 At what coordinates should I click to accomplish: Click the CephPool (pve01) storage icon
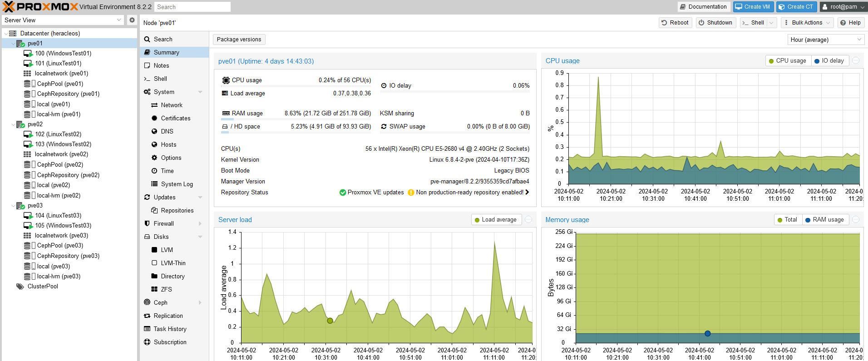(x=28, y=84)
